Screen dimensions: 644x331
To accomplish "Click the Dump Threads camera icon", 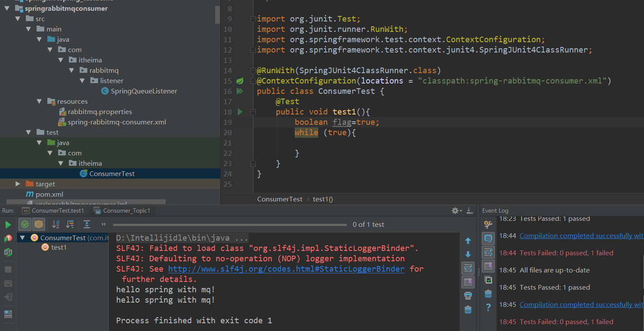I will coord(8,283).
